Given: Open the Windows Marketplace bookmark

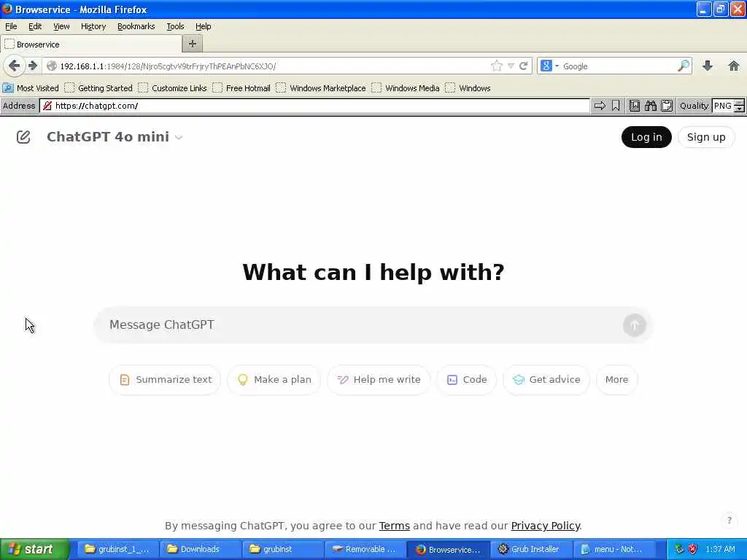Looking at the screenshot, I should [x=322, y=88].
